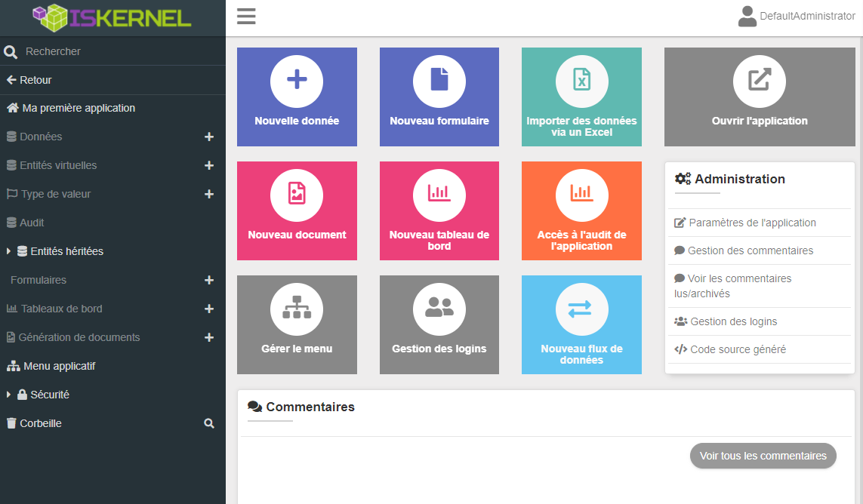Select Importer des données via un Excel
This screenshot has width=863, height=504.
[581, 96]
